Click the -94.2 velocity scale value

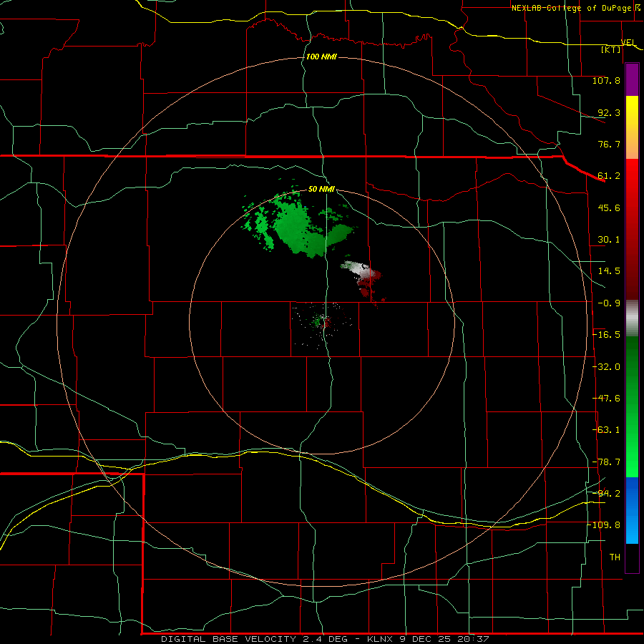[606, 494]
